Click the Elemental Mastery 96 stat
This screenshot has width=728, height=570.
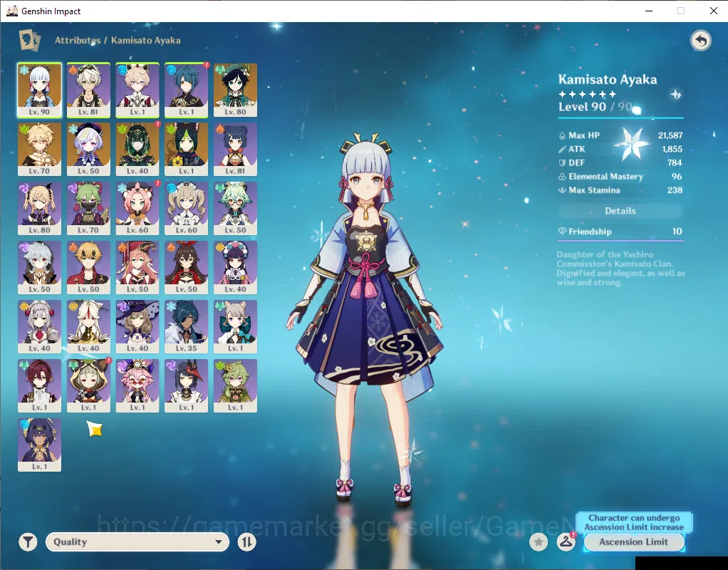(x=620, y=177)
